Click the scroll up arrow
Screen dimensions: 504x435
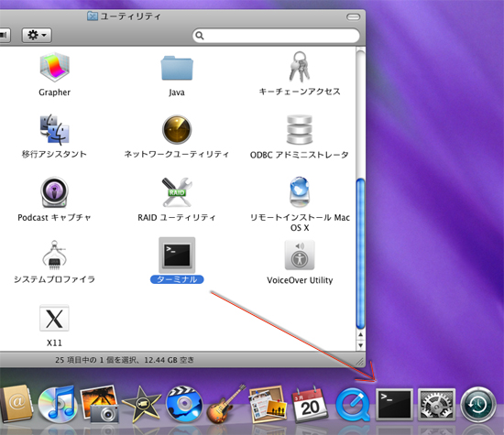(x=361, y=335)
